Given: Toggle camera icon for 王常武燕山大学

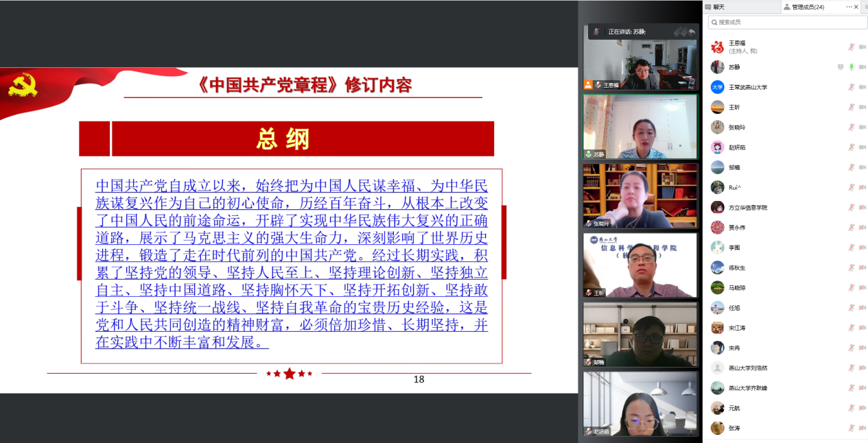Looking at the screenshot, I should (x=862, y=87).
